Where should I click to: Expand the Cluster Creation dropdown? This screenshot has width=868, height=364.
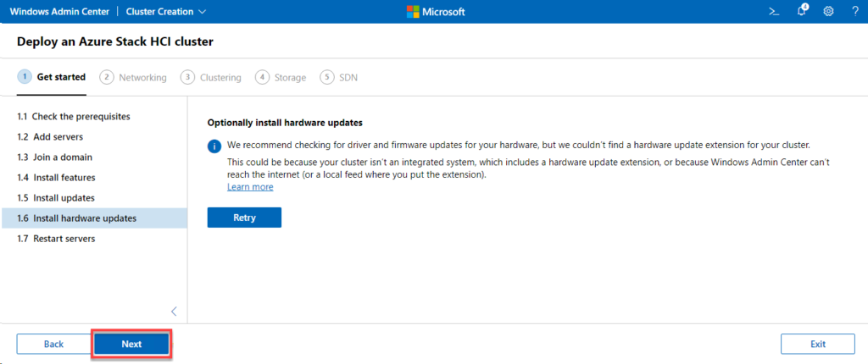click(x=166, y=12)
